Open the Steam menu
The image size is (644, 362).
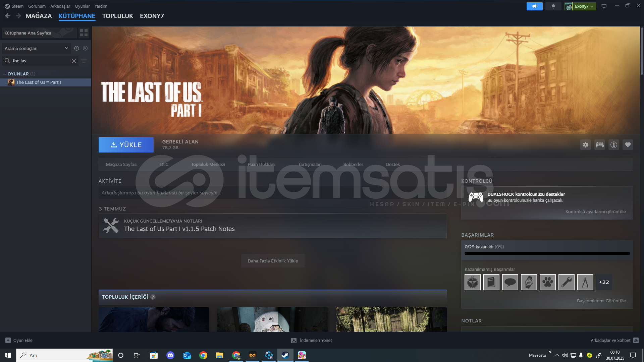14,6
